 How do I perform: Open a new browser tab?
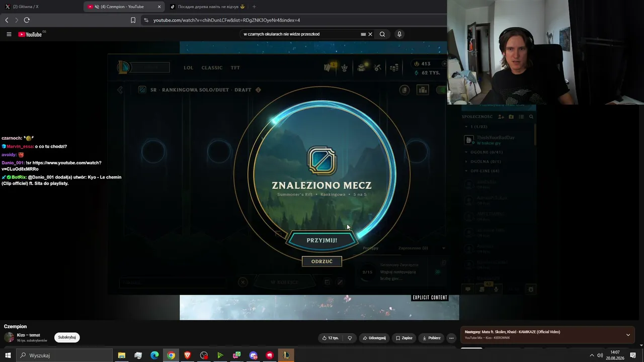tap(254, 7)
